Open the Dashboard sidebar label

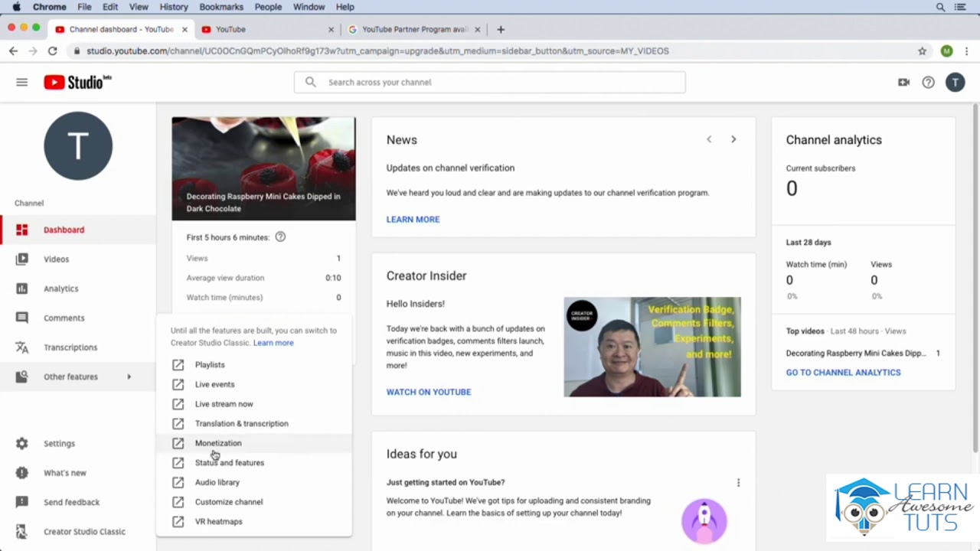[x=64, y=230]
